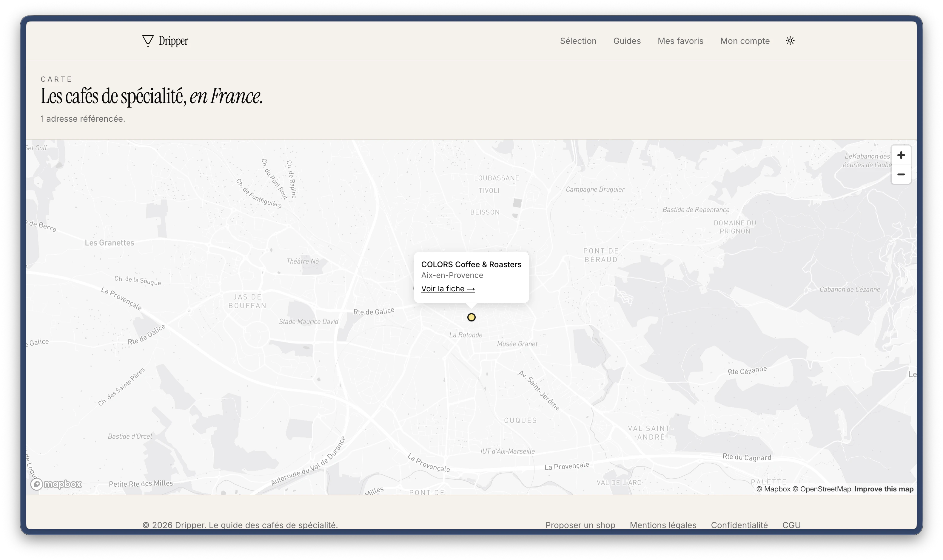The image size is (943, 560).
Task: Click the 'JAS DE BOUFFAN' map label
Action: click(247, 301)
